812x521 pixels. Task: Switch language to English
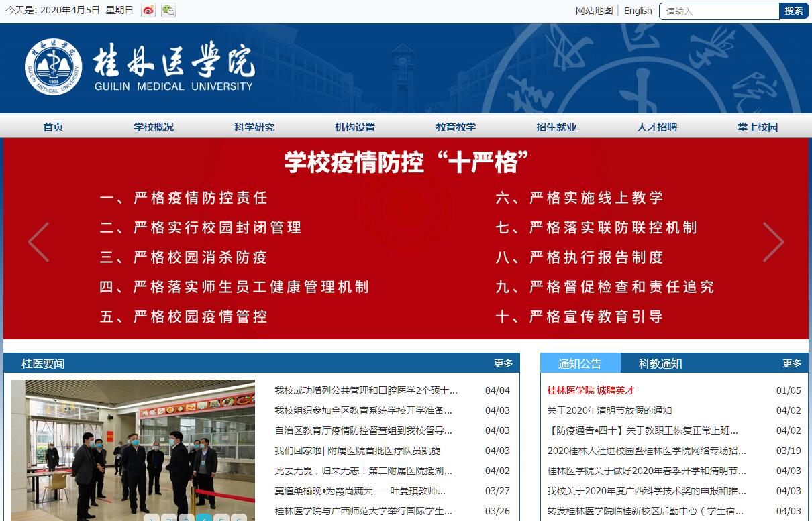(638, 11)
